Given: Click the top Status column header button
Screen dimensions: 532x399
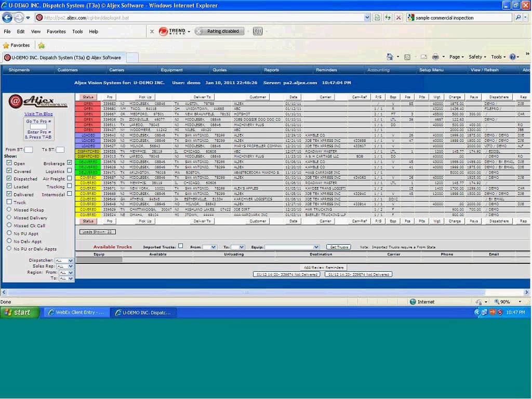Looking at the screenshot, I should [88, 97].
